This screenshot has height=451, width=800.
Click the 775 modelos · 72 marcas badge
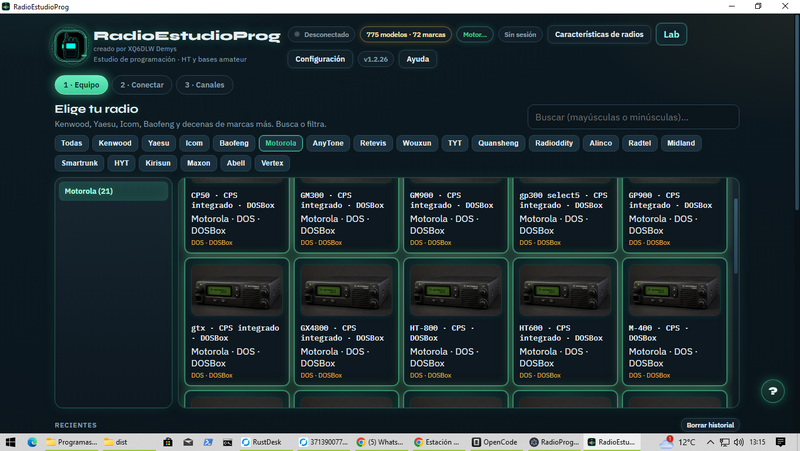click(406, 35)
